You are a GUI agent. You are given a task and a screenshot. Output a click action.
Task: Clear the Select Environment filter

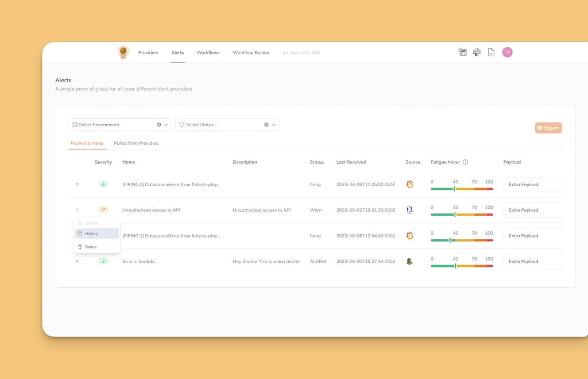tap(159, 125)
